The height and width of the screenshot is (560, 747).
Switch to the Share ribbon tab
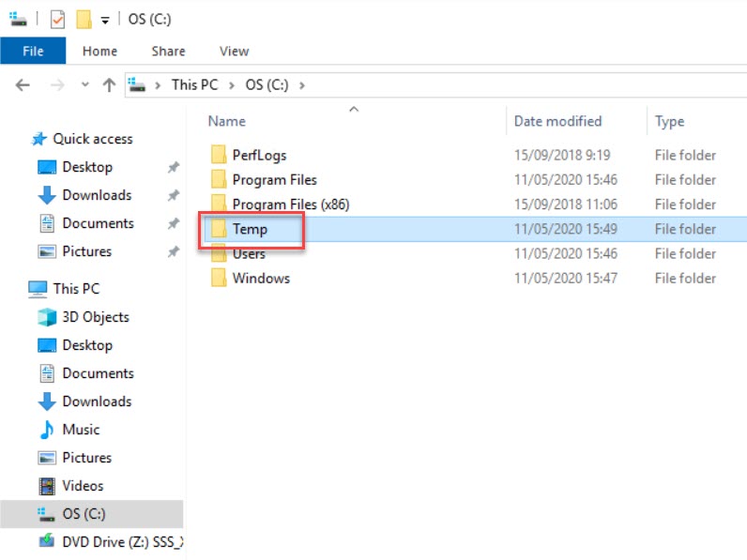click(x=168, y=52)
